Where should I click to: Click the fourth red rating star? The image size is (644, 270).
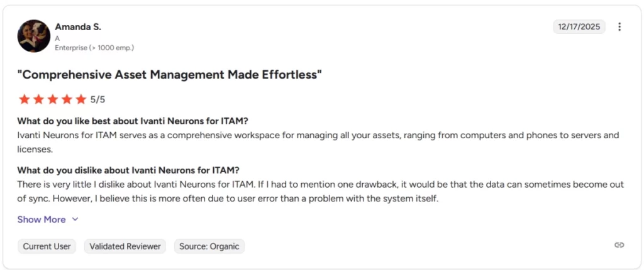tap(67, 99)
